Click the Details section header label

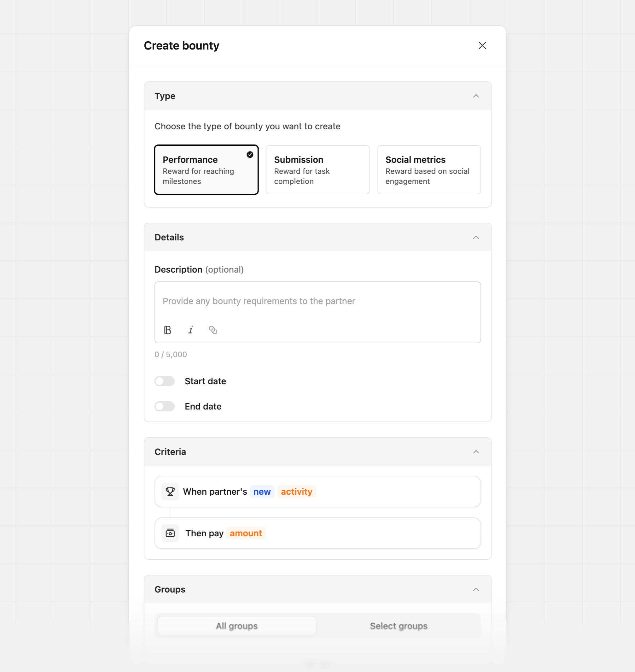[x=169, y=238]
